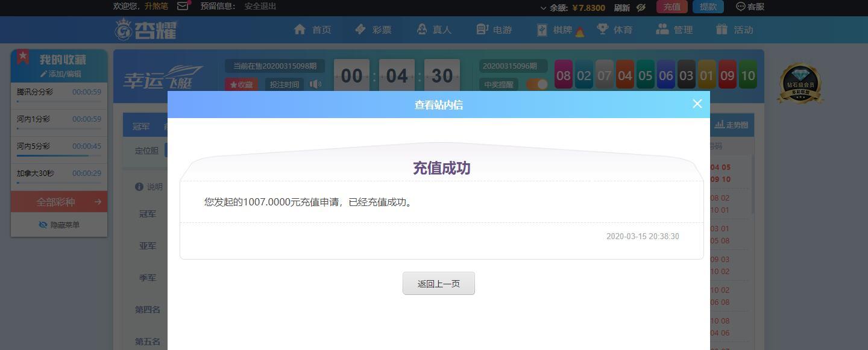
Task: Open 全部彩种 all lotteries button
Action: [x=59, y=202]
